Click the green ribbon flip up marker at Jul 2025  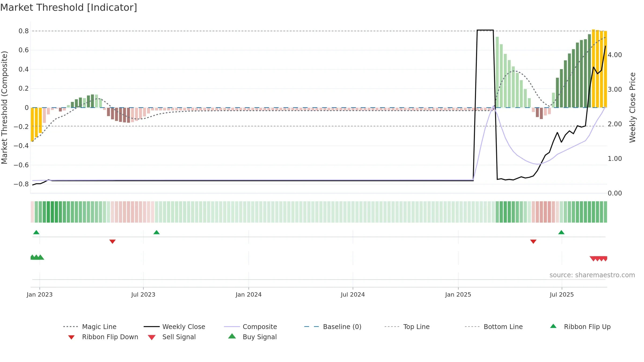click(x=561, y=232)
